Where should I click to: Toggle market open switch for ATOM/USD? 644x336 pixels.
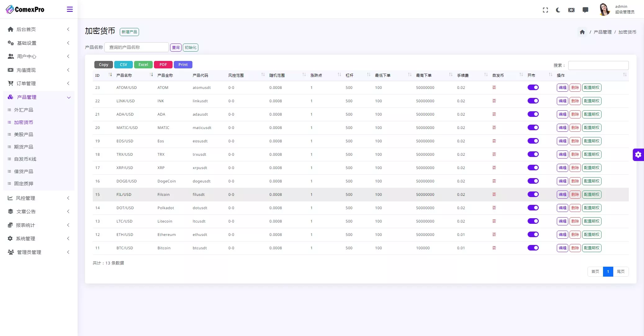[533, 88]
